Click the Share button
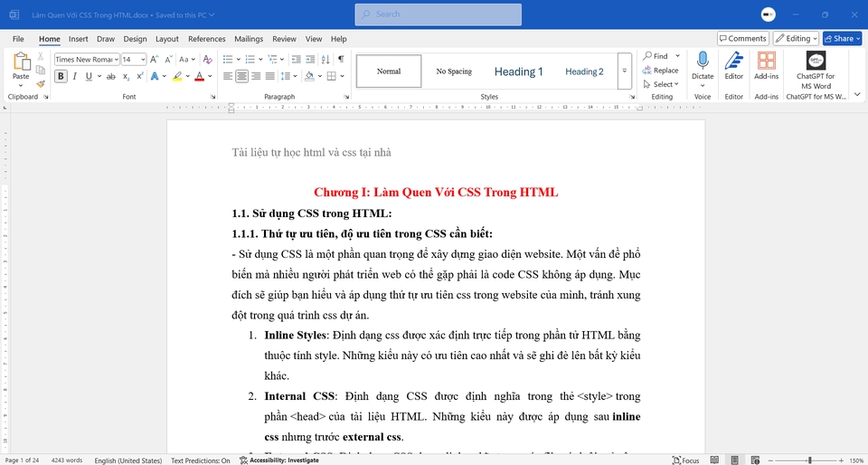 (x=842, y=38)
